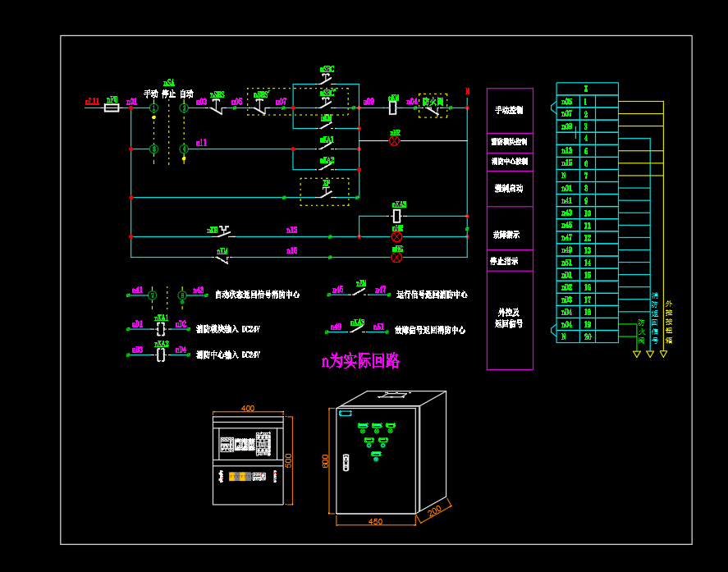This screenshot has height=572, width=728.
Task: Click the 故障信号返回消防中心 note
Action: [x=430, y=330]
